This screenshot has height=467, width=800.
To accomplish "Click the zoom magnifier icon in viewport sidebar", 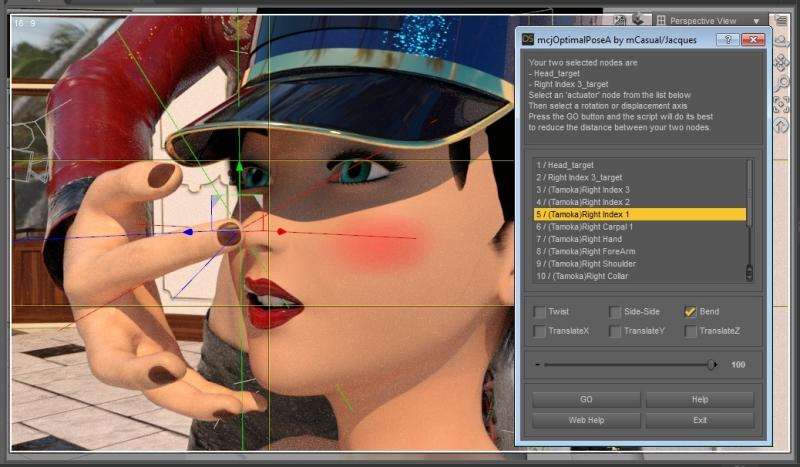I will [x=781, y=84].
